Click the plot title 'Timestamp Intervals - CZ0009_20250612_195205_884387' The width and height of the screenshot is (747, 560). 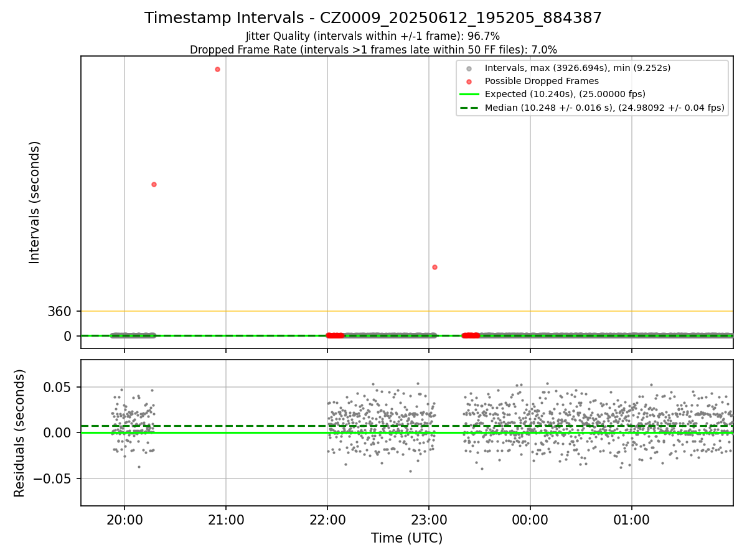click(x=373, y=18)
